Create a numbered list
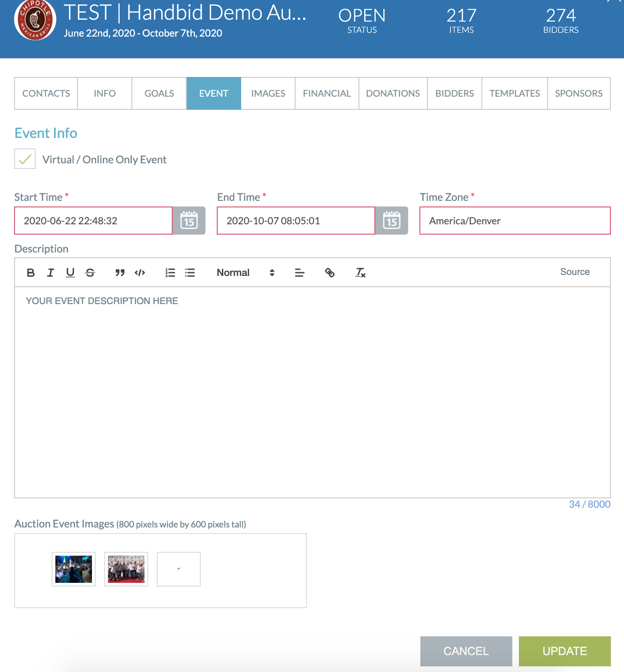The image size is (624, 672). (170, 272)
